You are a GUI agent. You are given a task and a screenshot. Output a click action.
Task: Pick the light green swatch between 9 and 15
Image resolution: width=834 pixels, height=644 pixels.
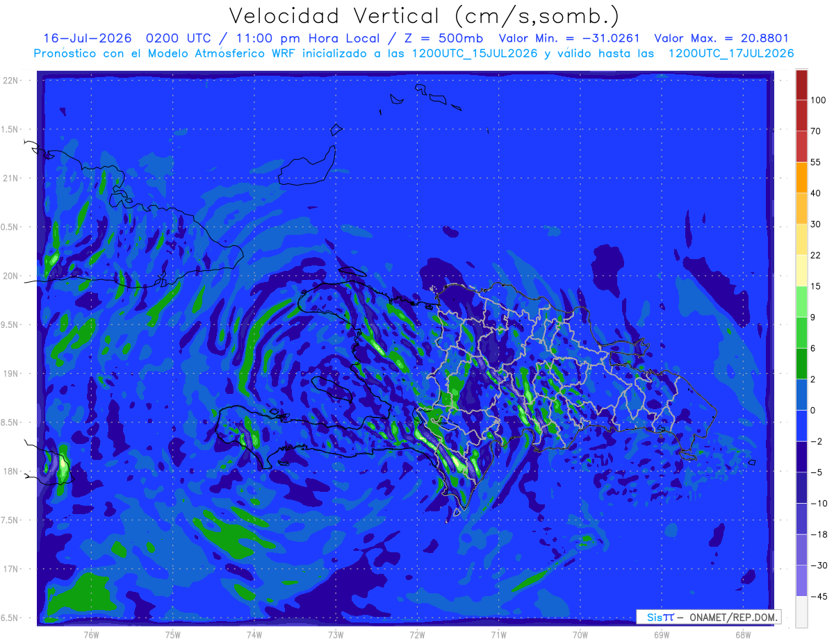coord(802,302)
